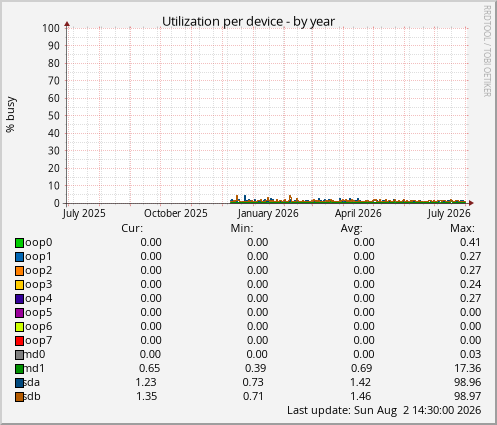497x425 pixels.
Task: Click the graph title 'Utilization per device - by year'
Action: pos(248,22)
